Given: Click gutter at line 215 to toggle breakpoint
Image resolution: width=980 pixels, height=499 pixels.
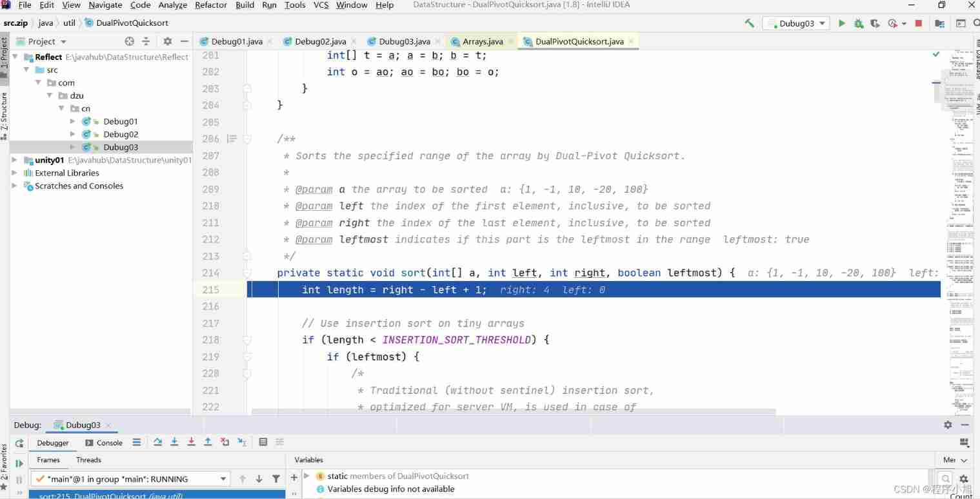Looking at the screenshot, I should click(232, 289).
